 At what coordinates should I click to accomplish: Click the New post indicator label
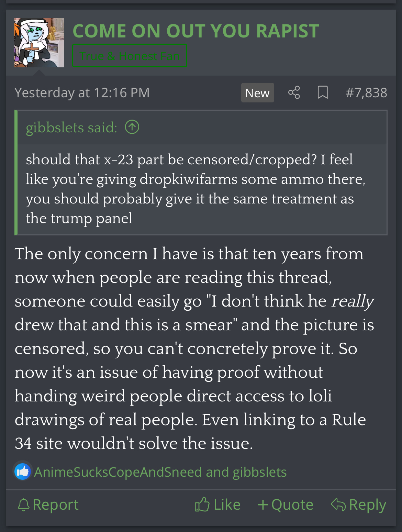tap(257, 93)
